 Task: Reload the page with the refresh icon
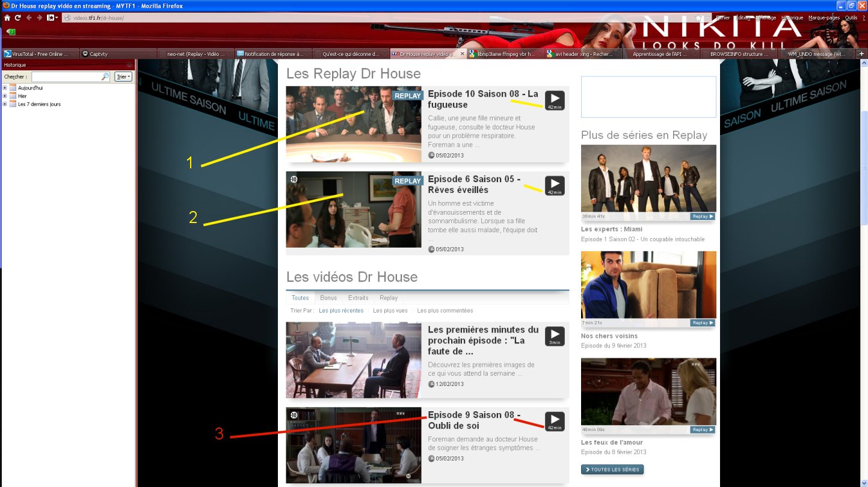point(17,17)
